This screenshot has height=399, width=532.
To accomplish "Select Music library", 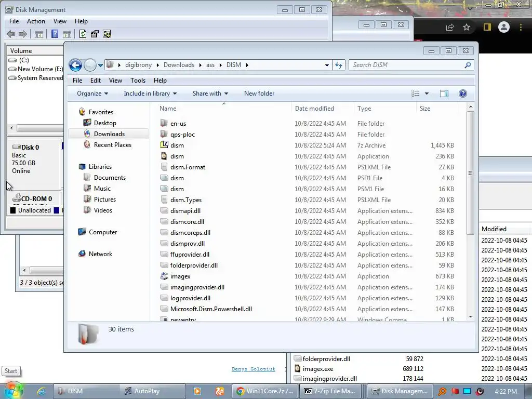I will 102,188.
